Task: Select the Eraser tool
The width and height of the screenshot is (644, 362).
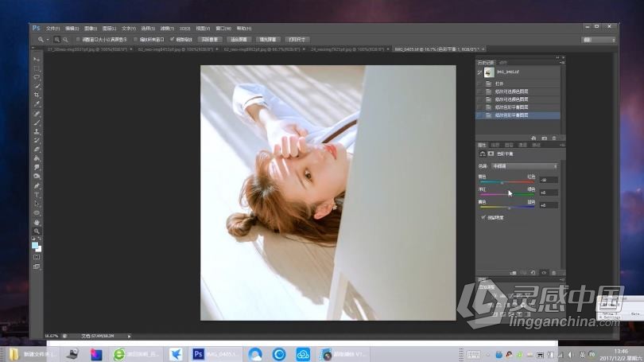Action: click(37, 150)
